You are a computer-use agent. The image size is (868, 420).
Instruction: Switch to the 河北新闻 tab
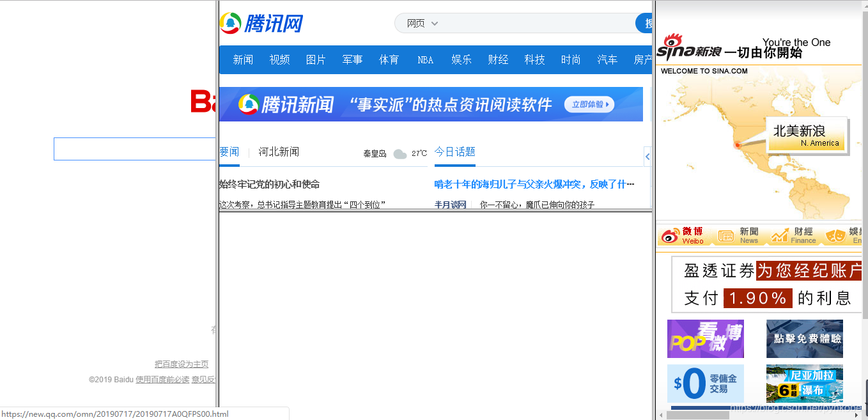(279, 152)
